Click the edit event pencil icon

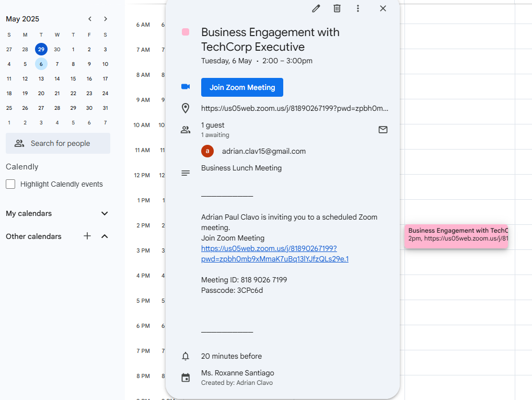point(316,8)
